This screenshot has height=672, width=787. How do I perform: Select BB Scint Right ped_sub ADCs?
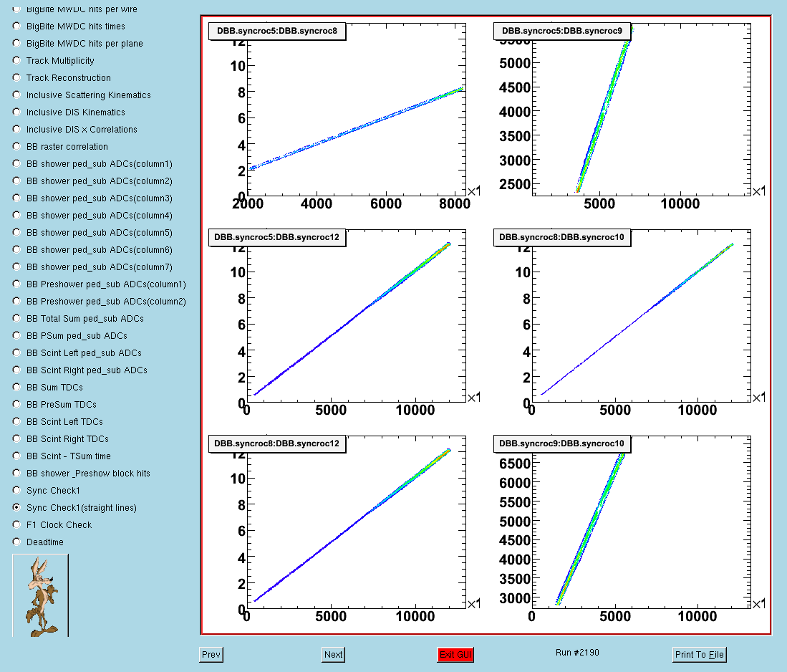[x=16, y=370]
